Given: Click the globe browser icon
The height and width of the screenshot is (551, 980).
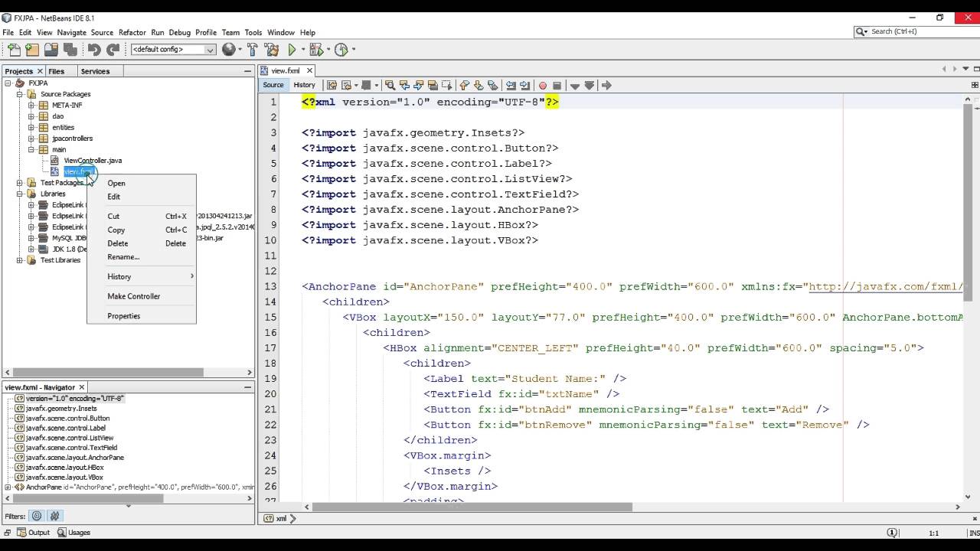Looking at the screenshot, I should coord(228,49).
